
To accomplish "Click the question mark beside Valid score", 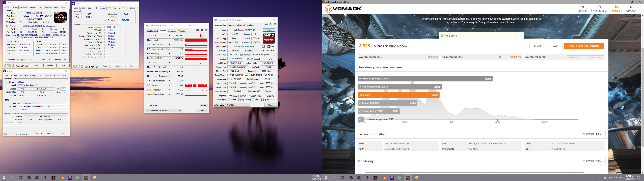I will click(520, 36).
